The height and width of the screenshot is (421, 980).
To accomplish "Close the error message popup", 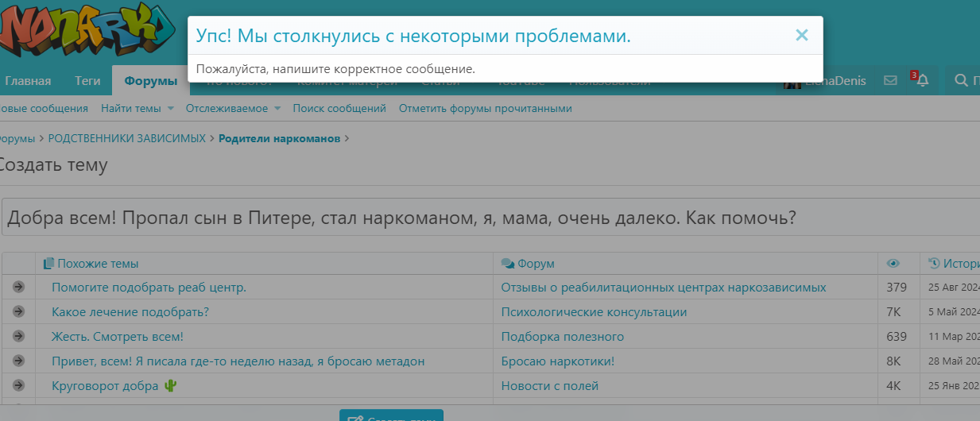I will 801,35.
